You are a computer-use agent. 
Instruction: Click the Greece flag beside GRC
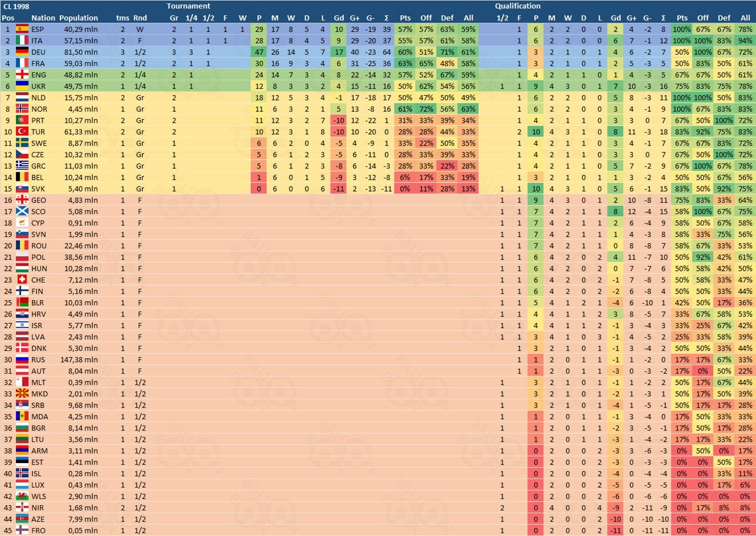click(x=22, y=166)
